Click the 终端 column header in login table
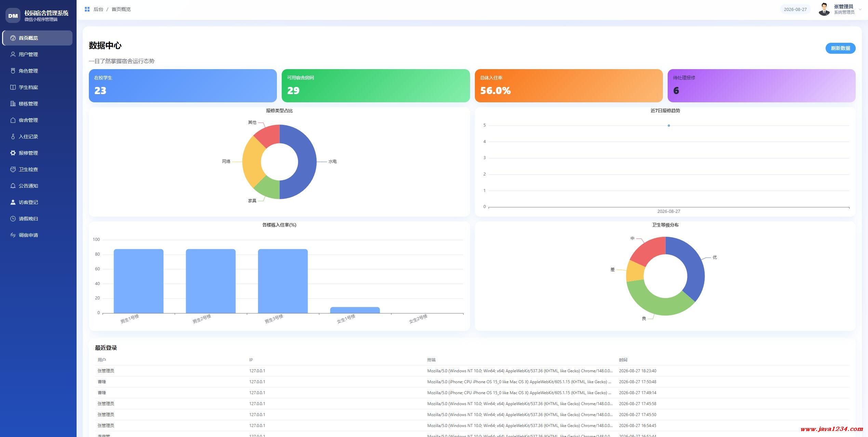This screenshot has height=437, width=868. point(431,360)
